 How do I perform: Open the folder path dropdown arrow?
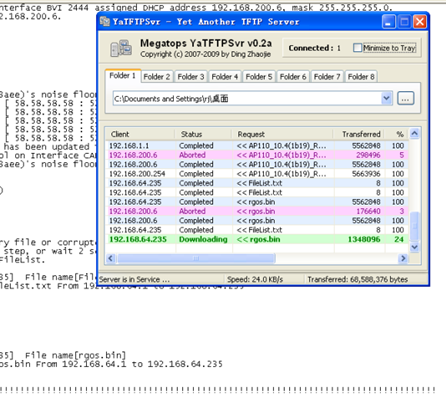[386, 98]
